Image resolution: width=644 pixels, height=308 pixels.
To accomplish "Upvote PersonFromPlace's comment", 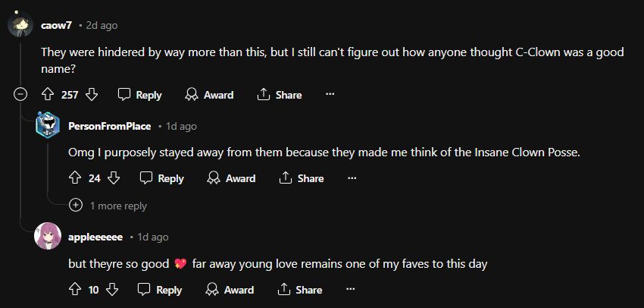I will tap(75, 178).
